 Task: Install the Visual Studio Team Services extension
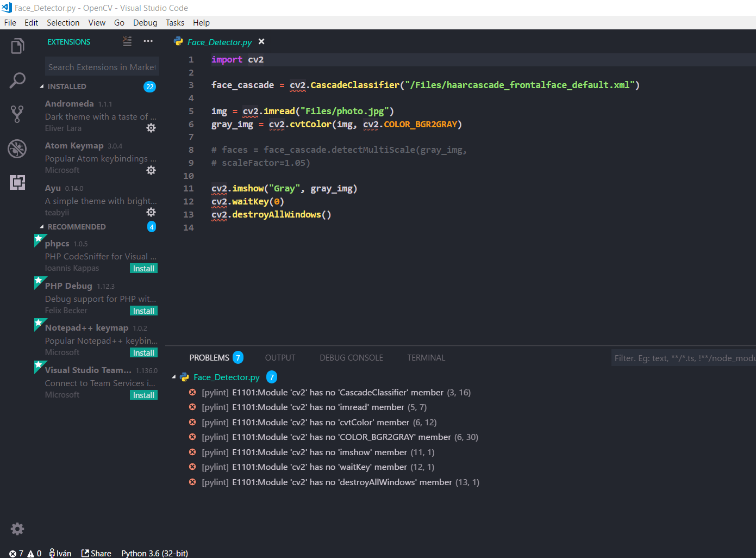pos(144,395)
